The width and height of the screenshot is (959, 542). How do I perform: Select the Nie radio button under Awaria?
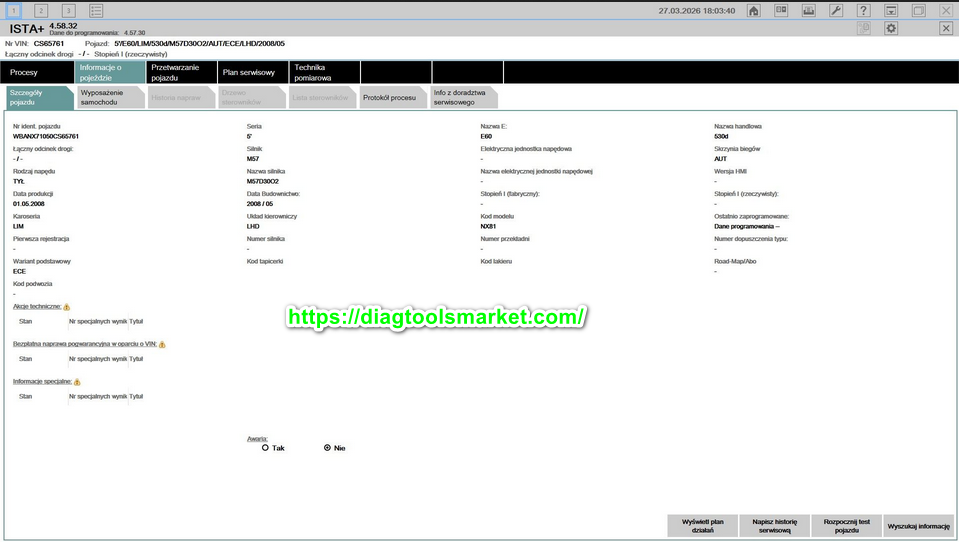click(x=327, y=448)
